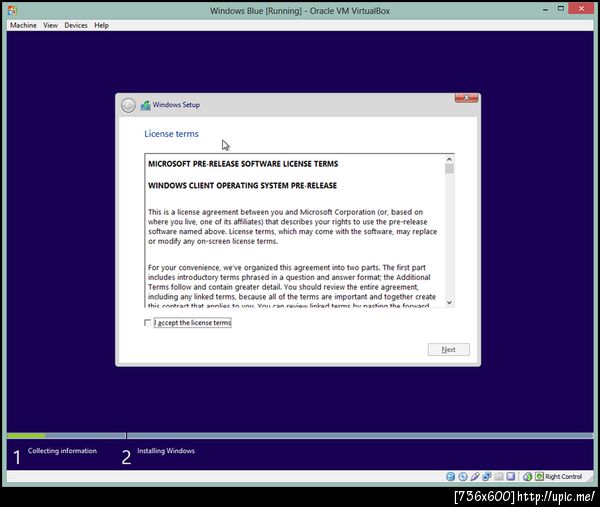Viewport: 600px width, 507px height.
Task: Click the network adapter status icon
Action: pos(487,476)
